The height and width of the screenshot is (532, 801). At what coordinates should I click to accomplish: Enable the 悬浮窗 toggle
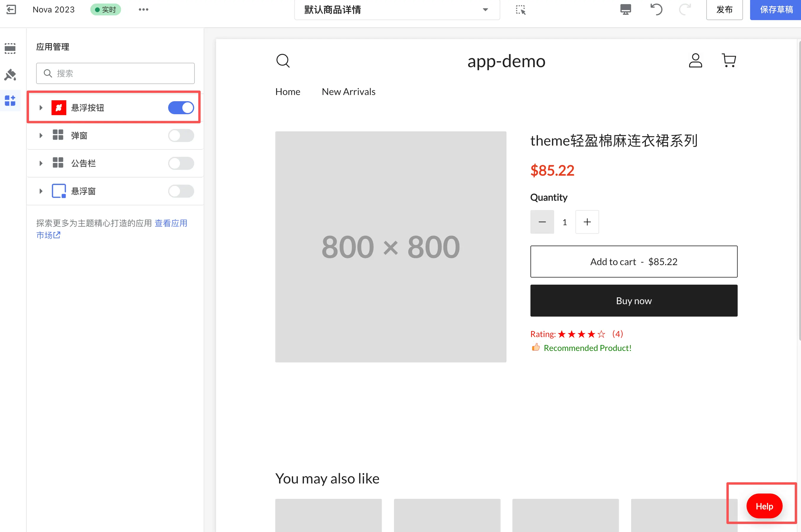(x=181, y=191)
